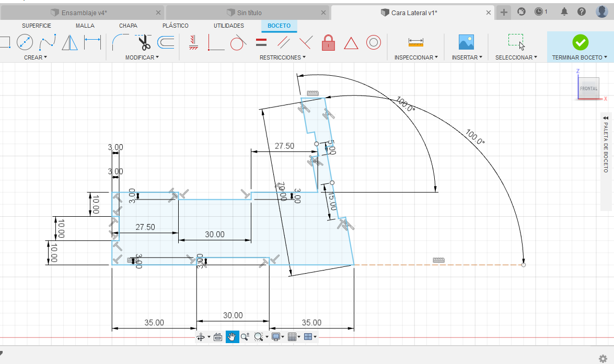This screenshot has height=364, width=614.
Task: Activate the Orbit navigation tool
Action: coord(201,337)
